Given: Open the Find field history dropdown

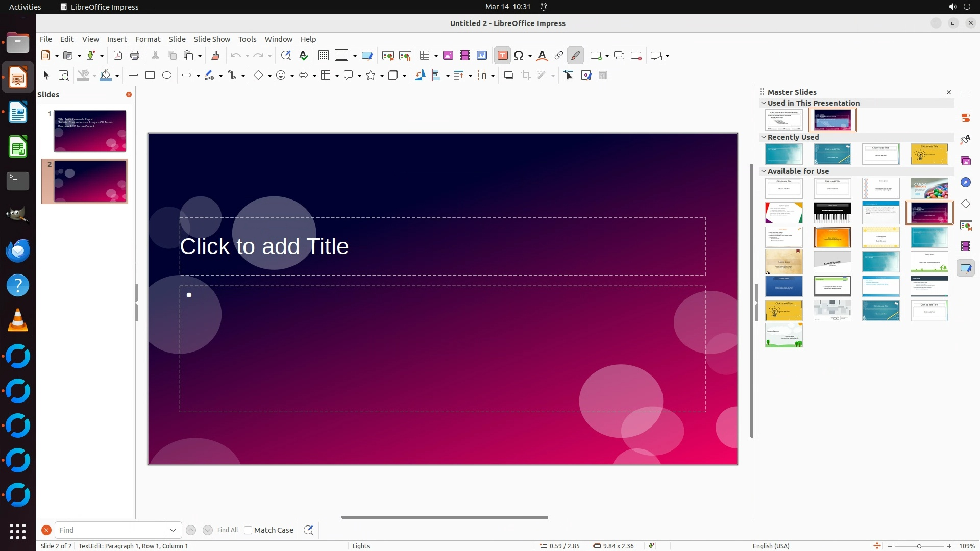Looking at the screenshot, I should (x=173, y=530).
